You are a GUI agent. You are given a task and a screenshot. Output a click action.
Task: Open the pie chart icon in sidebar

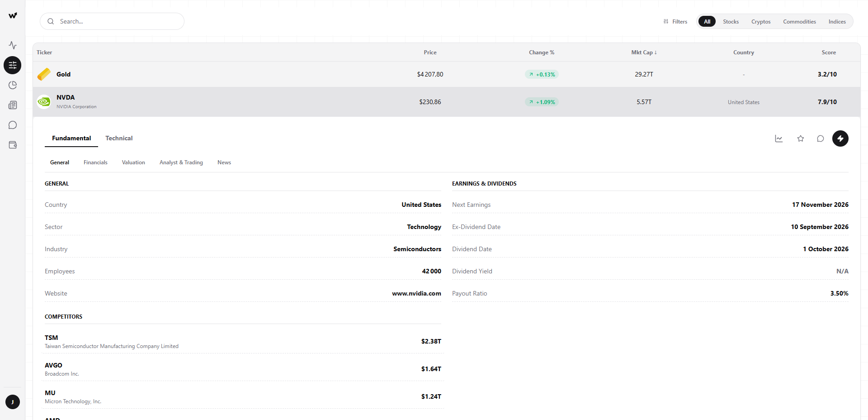[13, 85]
